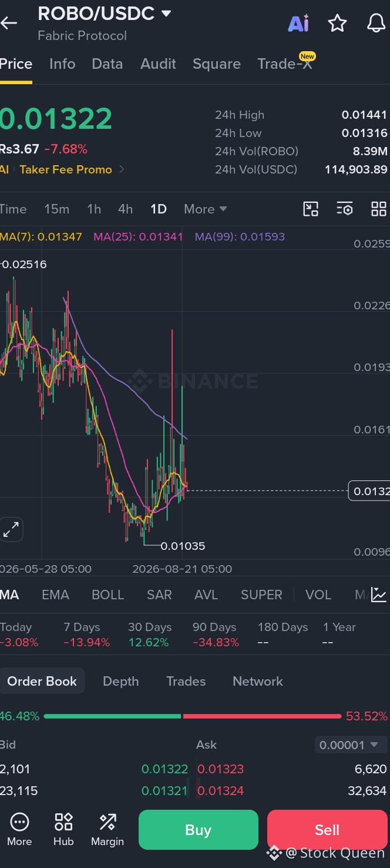
Task: Open the chart indicator settings icon
Action: click(345, 209)
